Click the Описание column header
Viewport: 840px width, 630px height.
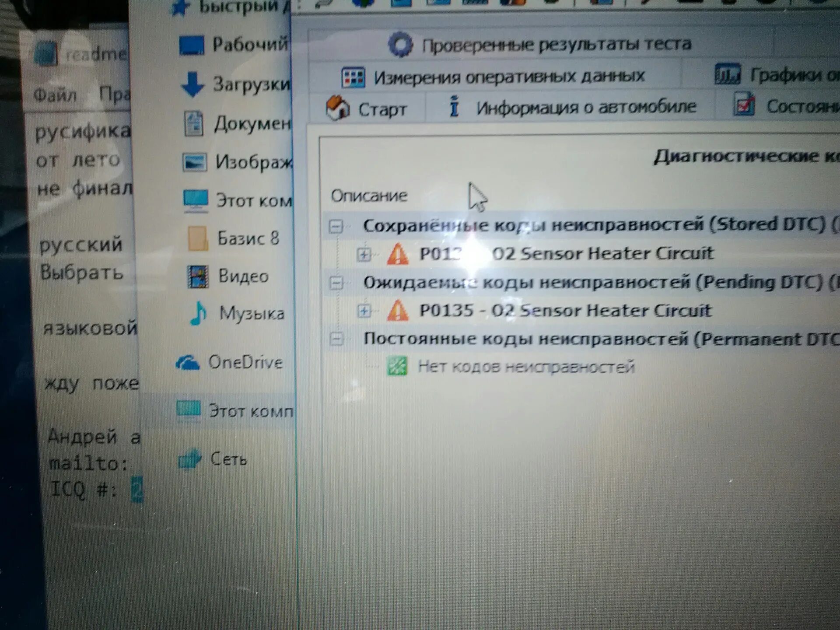[x=369, y=196]
